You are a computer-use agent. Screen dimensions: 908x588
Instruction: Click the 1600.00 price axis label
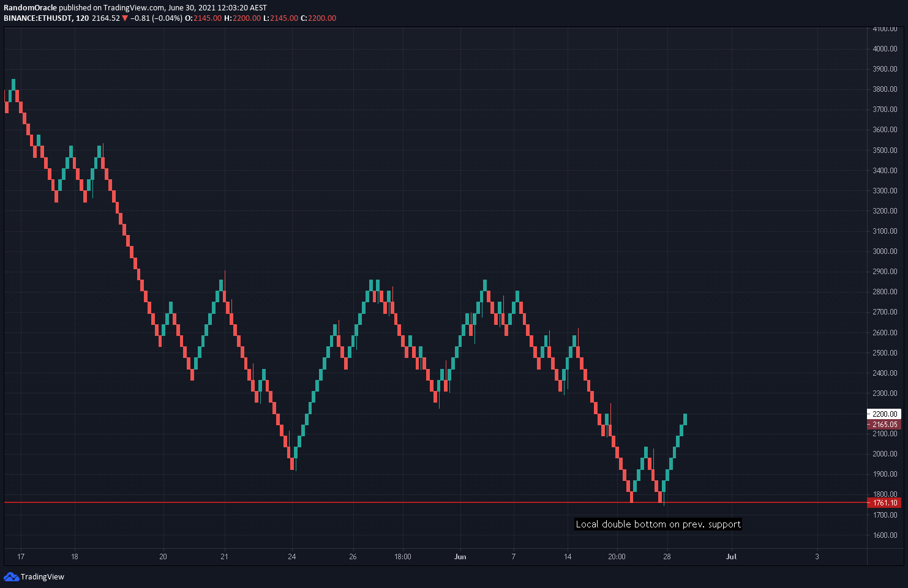[x=885, y=535]
